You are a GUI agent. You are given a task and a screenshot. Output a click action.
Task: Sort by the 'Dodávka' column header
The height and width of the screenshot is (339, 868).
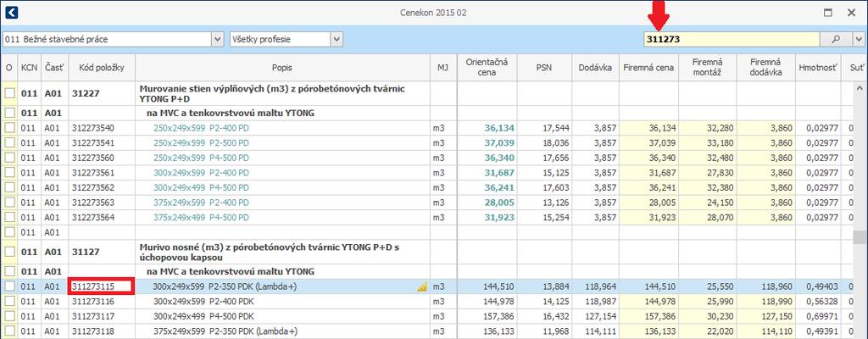click(x=595, y=68)
